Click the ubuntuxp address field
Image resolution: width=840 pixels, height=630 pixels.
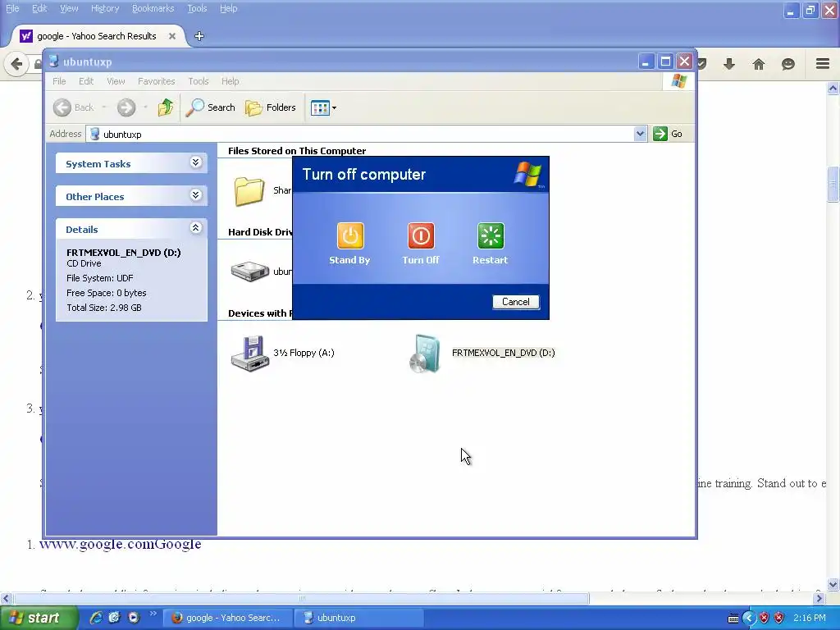point(360,134)
